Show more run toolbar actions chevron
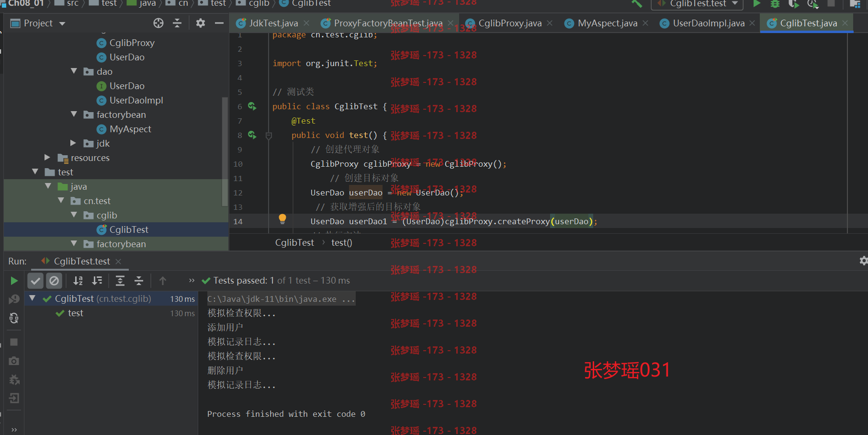Image resolution: width=868 pixels, height=435 pixels. [192, 281]
